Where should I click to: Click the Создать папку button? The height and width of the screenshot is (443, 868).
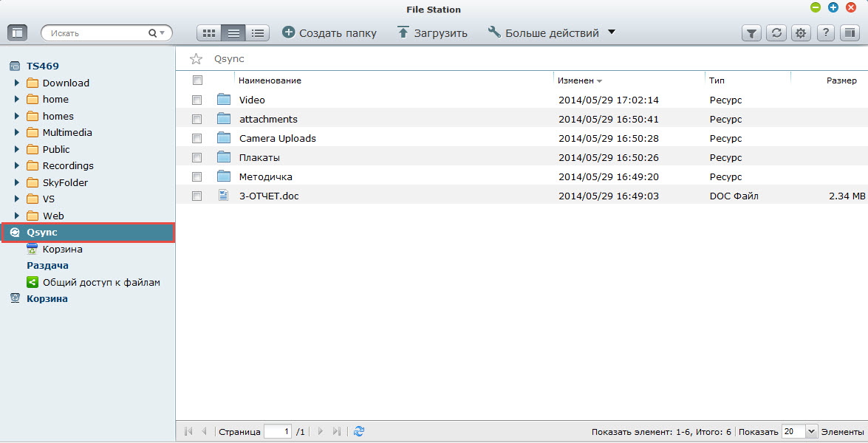pyautogui.click(x=329, y=32)
